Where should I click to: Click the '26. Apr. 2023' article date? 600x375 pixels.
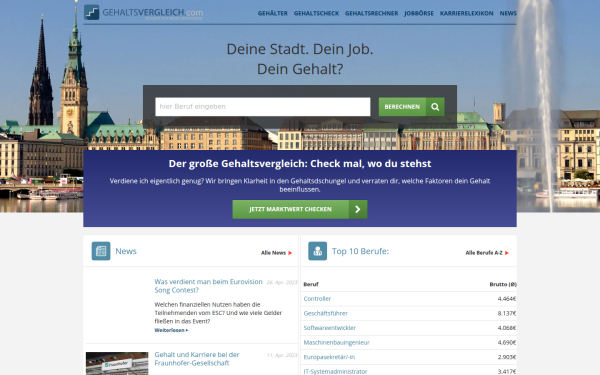pyautogui.click(x=282, y=282)
